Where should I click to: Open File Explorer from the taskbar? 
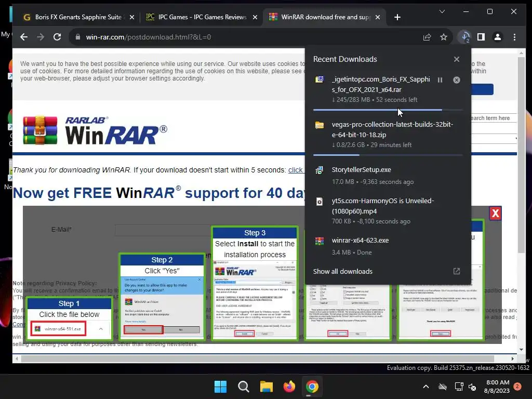(267, 387)
